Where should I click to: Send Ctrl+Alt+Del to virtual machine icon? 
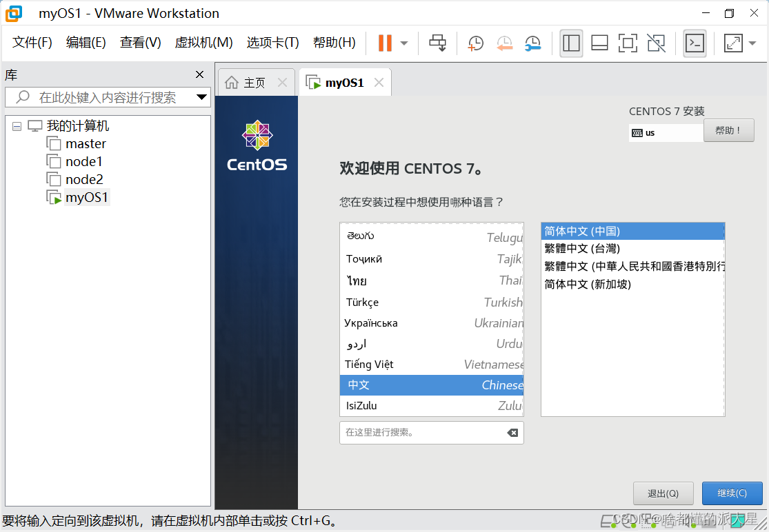[437, 43]
